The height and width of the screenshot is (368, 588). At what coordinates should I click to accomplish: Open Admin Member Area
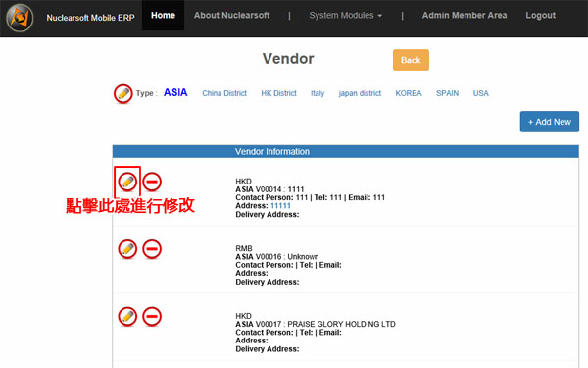pyautogui.click(x=465, y=16)
